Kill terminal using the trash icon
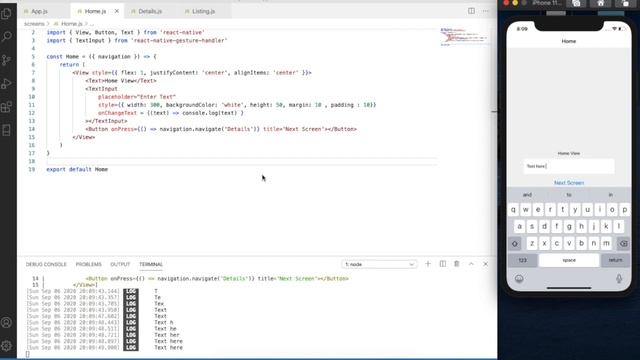Screen dimensions: 640x360 457,264
